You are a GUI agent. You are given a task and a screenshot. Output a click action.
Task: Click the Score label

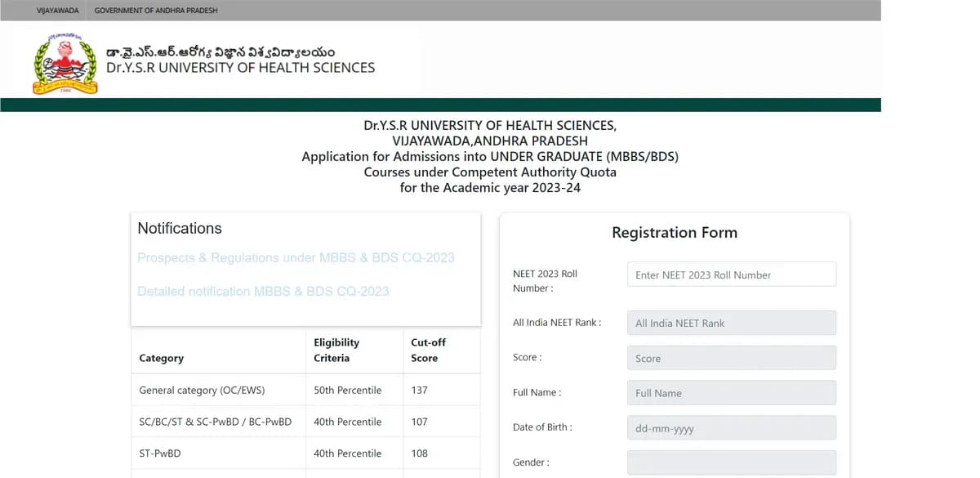click(527, 358)
